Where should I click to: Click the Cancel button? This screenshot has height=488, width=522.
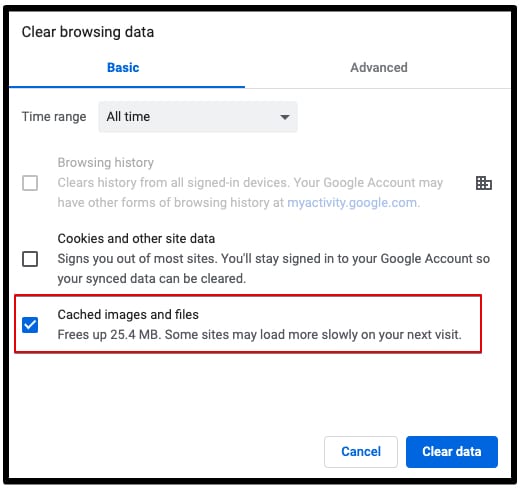point(361,452)
